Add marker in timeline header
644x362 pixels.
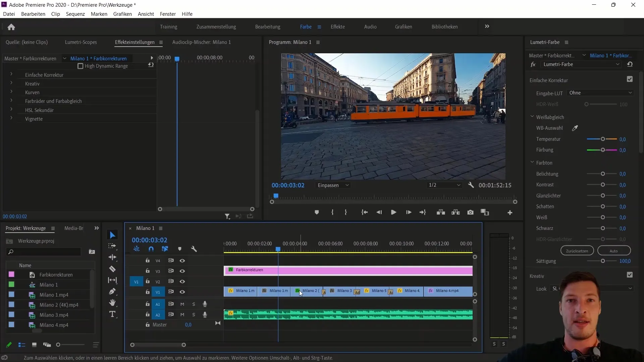point(180,249)
